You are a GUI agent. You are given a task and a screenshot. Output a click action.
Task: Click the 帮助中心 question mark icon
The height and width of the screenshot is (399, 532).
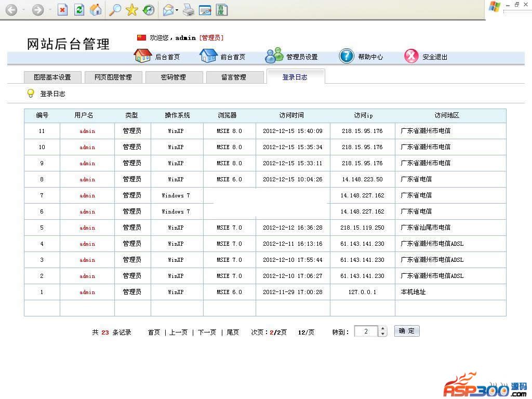(347, 56)
